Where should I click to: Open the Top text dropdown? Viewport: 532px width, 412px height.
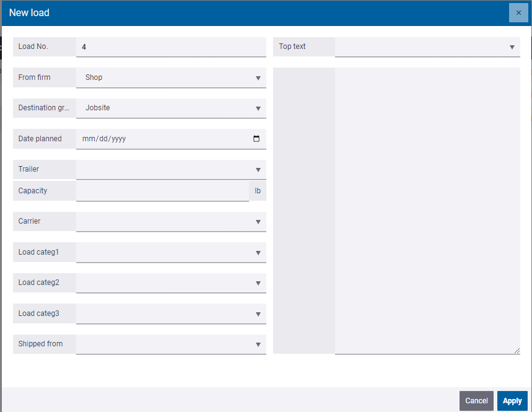click(x=427, y=47)
